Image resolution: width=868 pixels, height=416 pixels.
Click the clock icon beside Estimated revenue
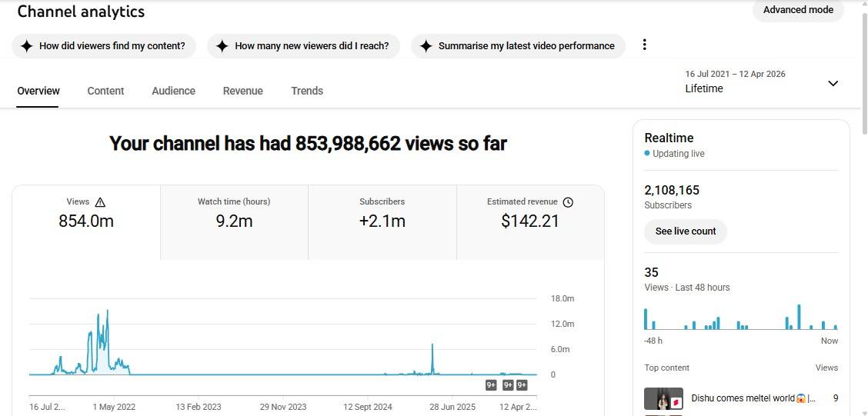[x=568, y=202]
